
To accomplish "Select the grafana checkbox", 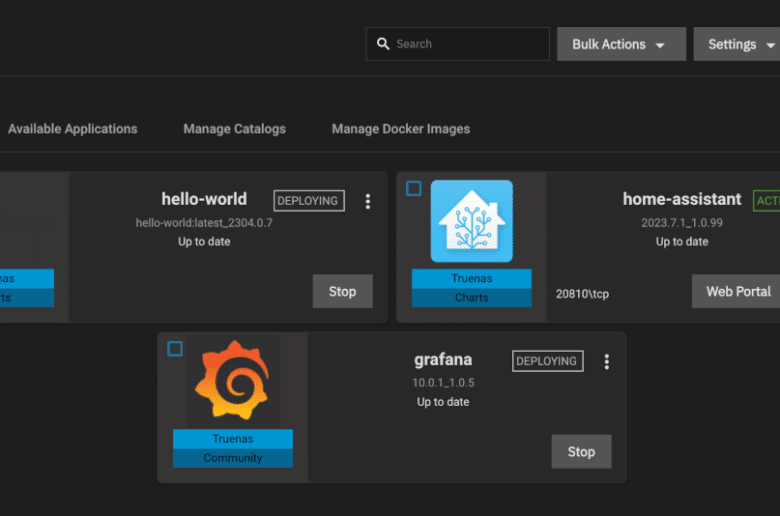I will coord(175,349).
